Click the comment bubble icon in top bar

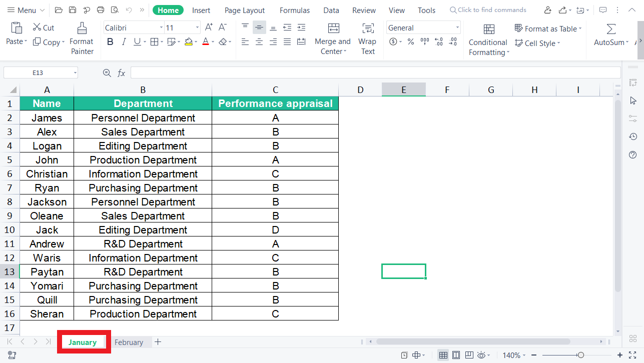pyautogui.click(x=603, y=10)
